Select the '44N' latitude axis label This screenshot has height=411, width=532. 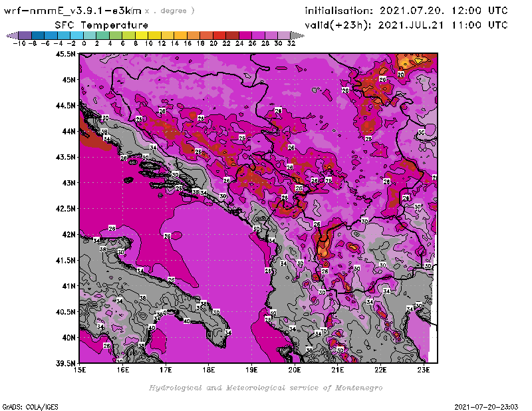pyautogui.click(x=68, y=131)
